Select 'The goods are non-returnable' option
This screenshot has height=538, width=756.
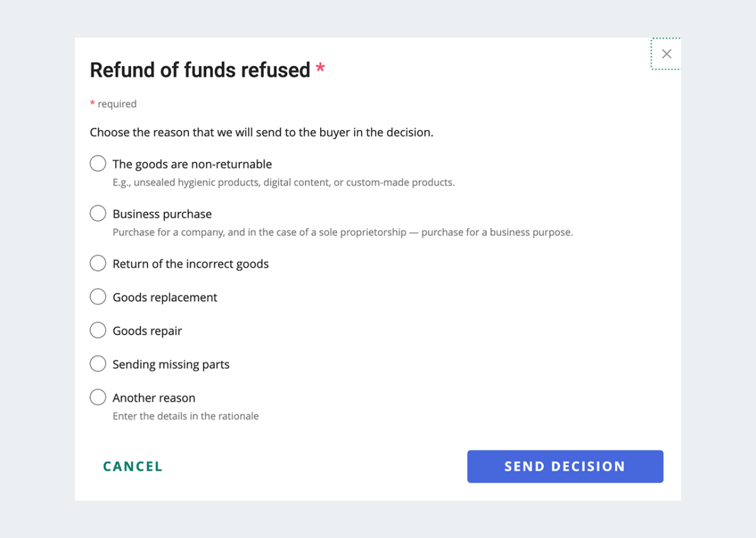pos(98,163)
